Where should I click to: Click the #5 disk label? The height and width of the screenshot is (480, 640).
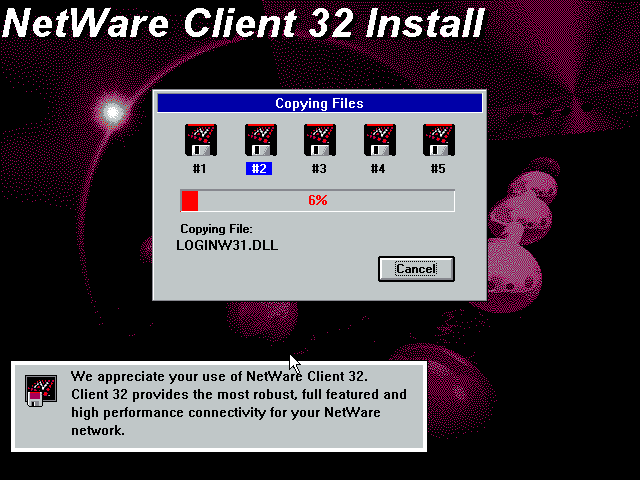pyautogui.click(x=438, y=169)
